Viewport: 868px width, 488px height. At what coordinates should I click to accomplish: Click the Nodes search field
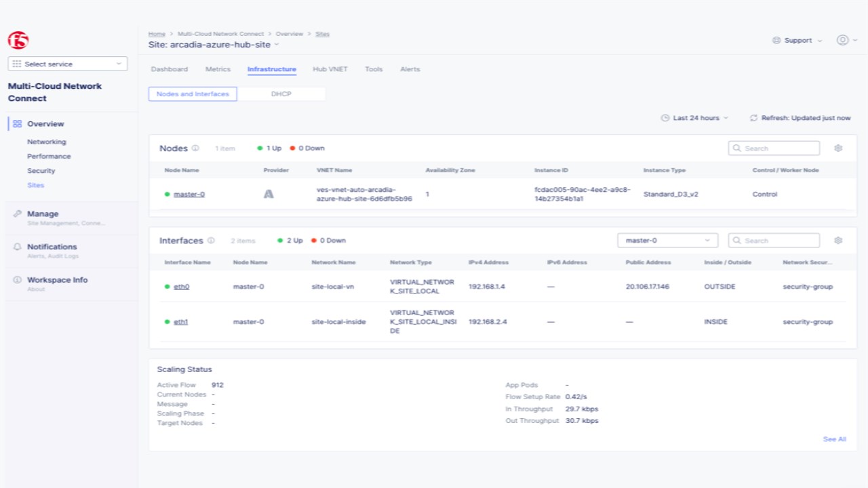coord(774,148)
